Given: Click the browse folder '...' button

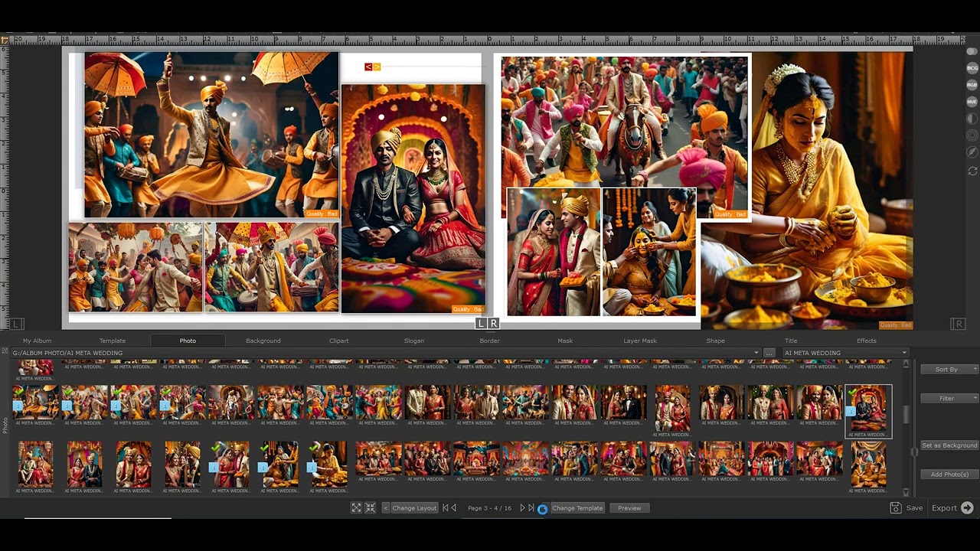Looking at the screenshot, I should 769,353.
